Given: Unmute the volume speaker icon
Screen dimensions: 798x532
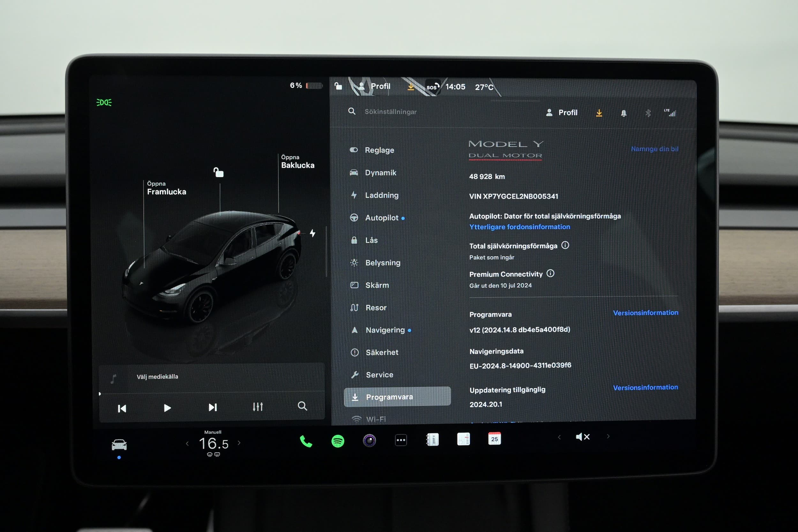Looking at the screenshot, I should (x=583, y=437).
